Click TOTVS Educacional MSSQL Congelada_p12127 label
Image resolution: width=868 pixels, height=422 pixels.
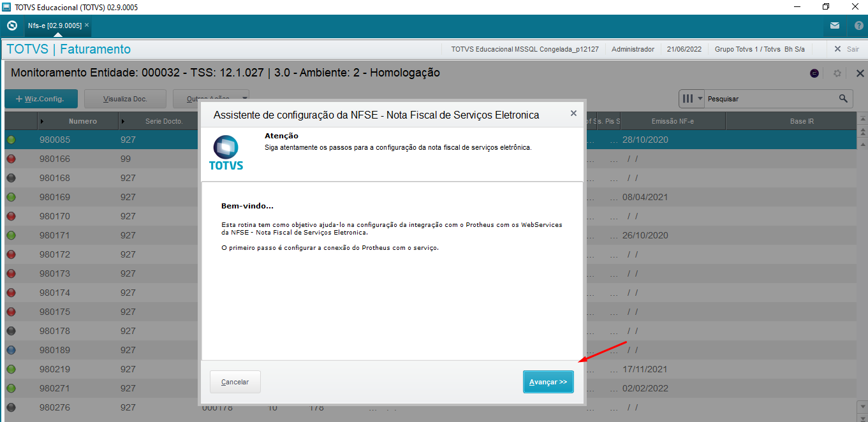click(525, 49)
